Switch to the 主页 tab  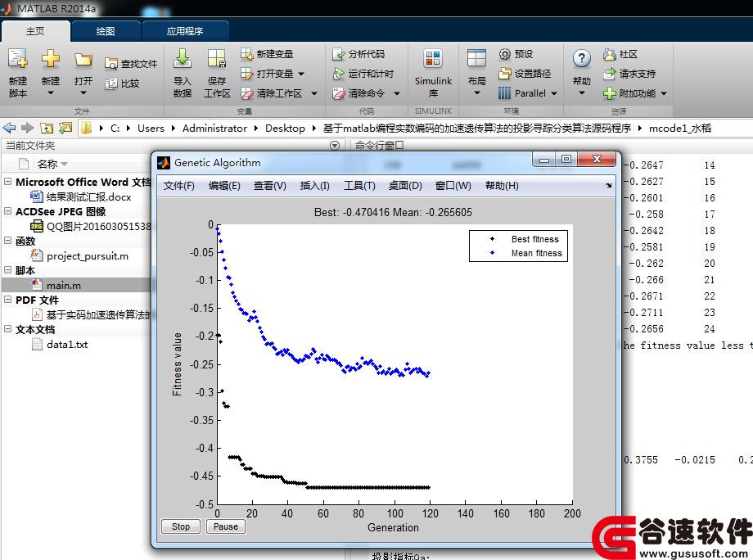[35, 31]
